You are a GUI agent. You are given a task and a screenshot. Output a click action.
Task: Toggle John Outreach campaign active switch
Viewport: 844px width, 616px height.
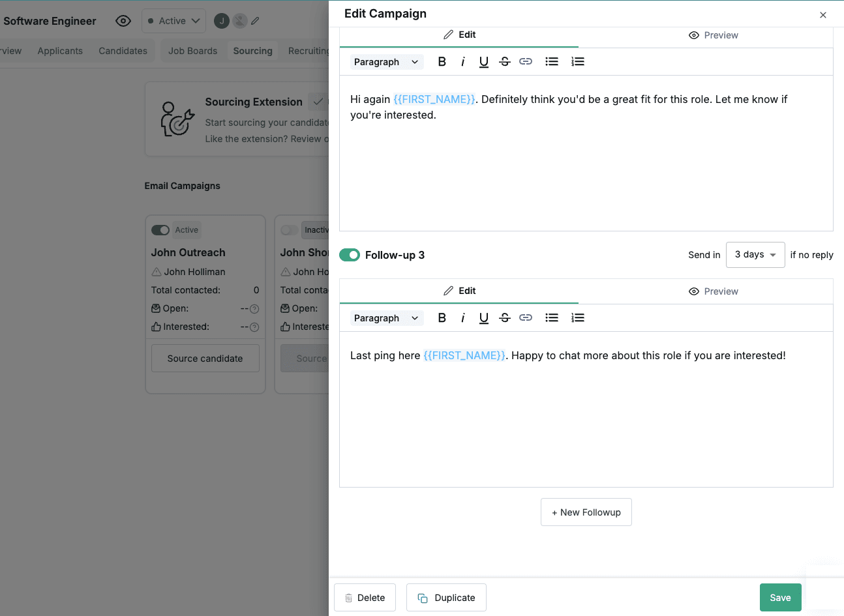tap(160, 230)
